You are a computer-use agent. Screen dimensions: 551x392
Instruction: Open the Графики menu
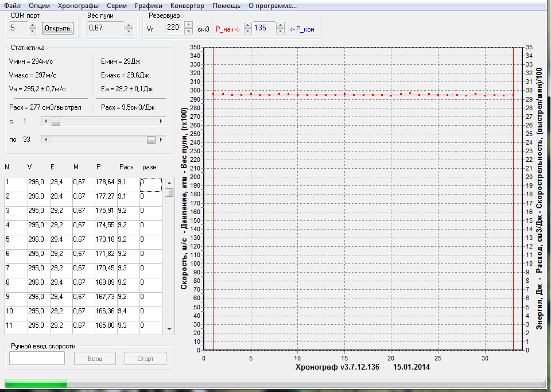click(149, 6)
